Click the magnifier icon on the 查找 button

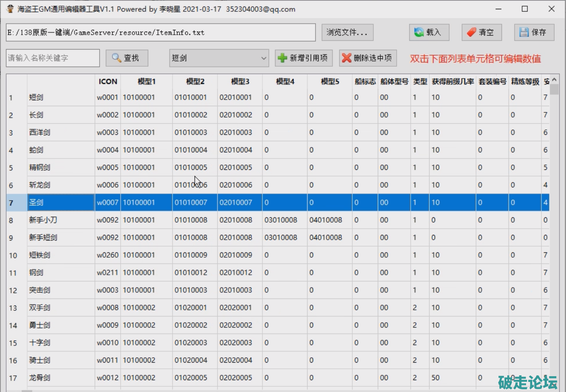(116, 58)
